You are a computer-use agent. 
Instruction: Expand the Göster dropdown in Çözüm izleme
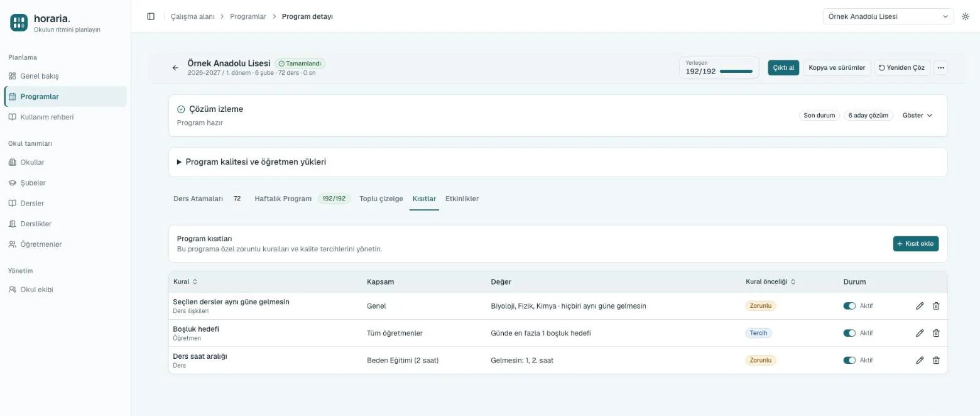coord(917,116)
